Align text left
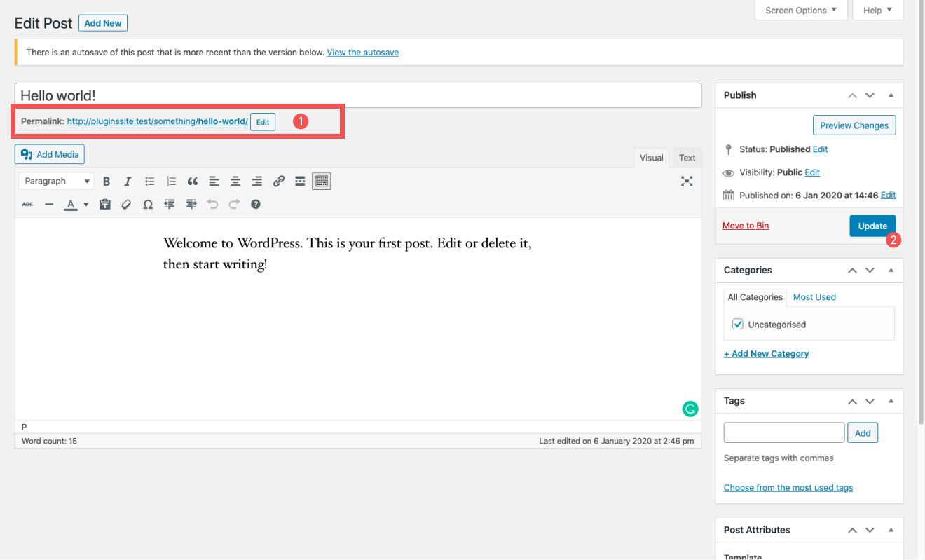Screen dimensions: 925x560 click(214, 181)
